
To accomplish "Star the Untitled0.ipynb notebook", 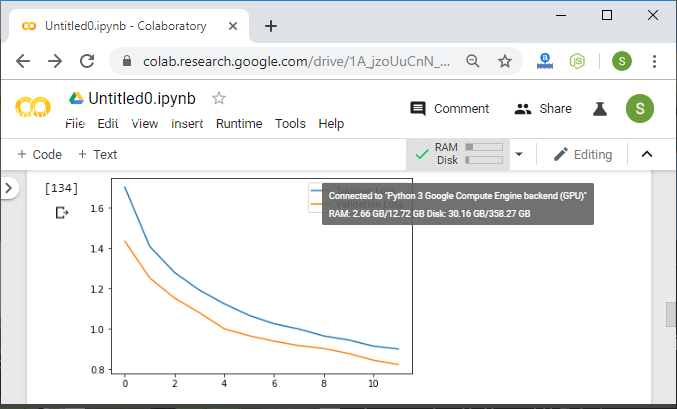I will click(219, 98).
